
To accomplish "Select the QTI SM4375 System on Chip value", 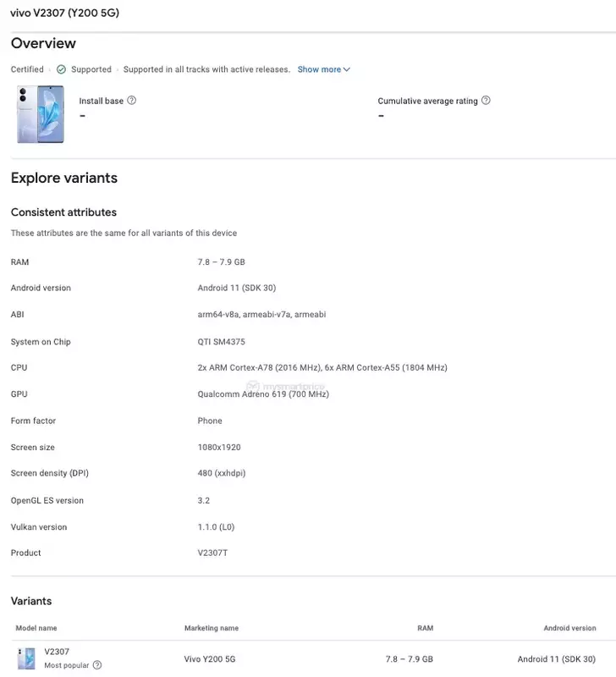I will coord(222,342).
